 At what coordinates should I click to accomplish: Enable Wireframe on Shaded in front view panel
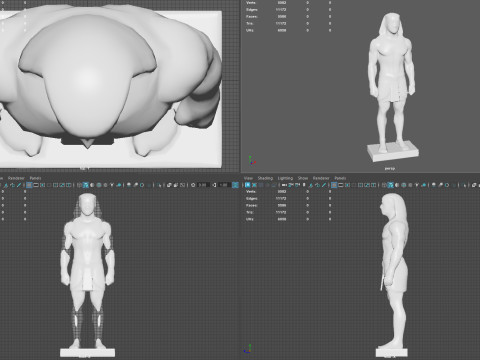[x=99, y=185]
